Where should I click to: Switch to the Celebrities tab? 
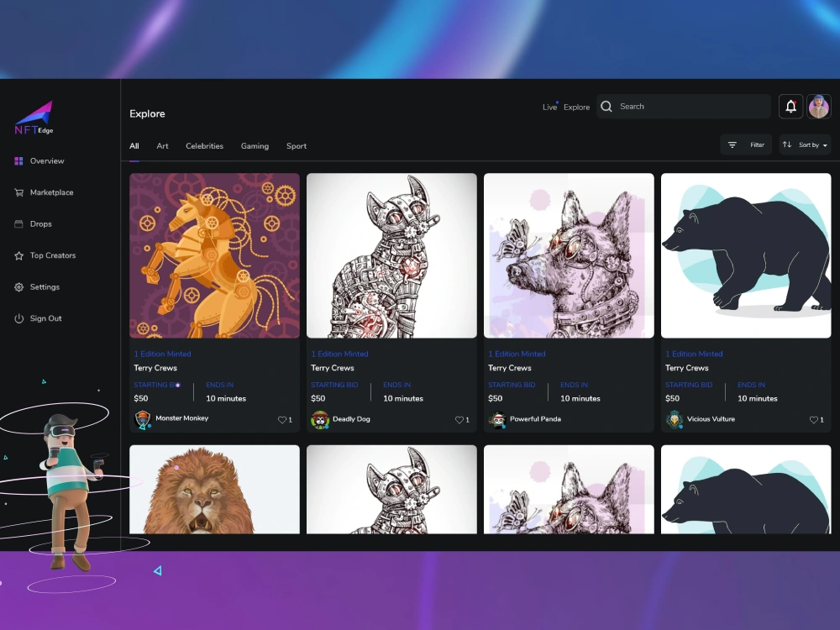tap(205, 145)
